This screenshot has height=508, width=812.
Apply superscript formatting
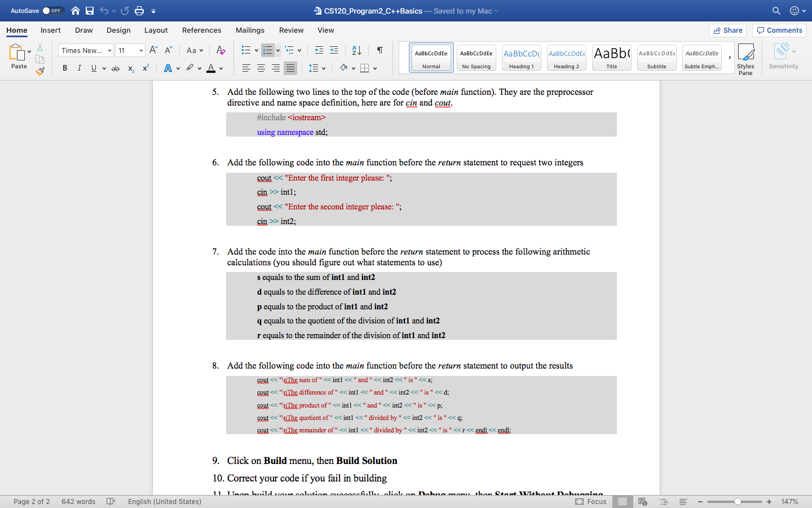click(145, 68)
